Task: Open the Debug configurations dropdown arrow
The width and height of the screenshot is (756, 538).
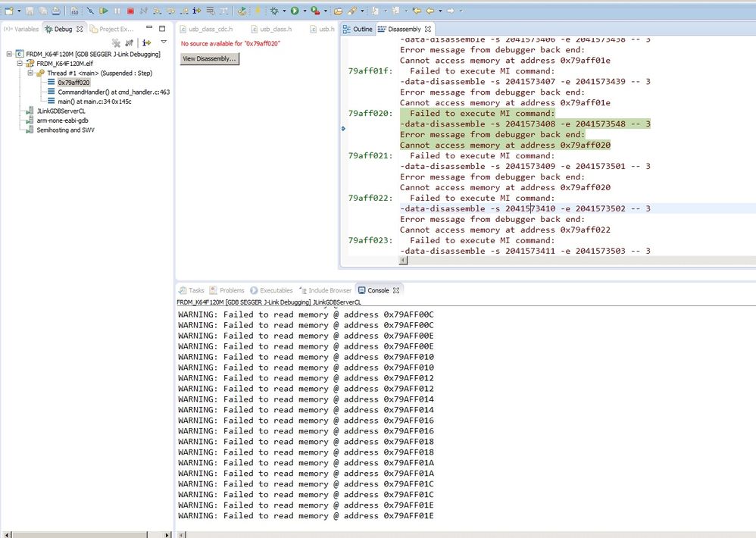Action: pos(284,11)
